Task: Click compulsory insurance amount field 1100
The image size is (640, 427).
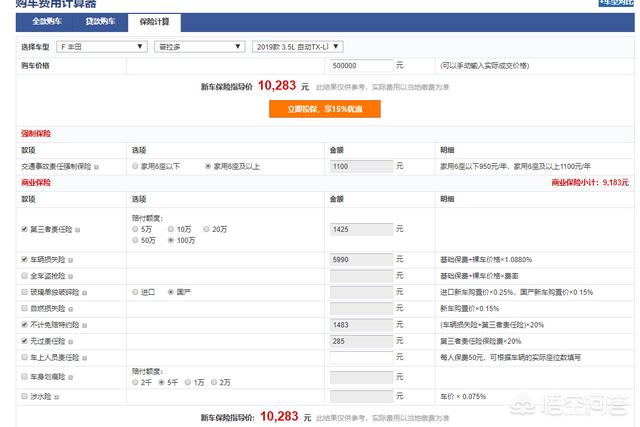Action: click(x=361, y=166)
